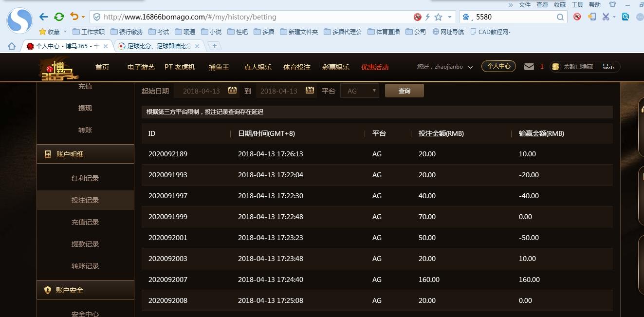The image size is (644, 317).
Task: Reload the page with the green refresh icon
Action: (59, 17)
